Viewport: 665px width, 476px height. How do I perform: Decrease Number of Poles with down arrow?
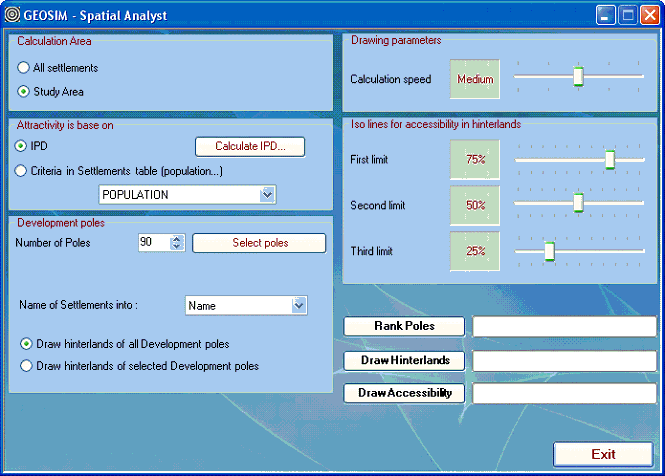tap(177, 246)
